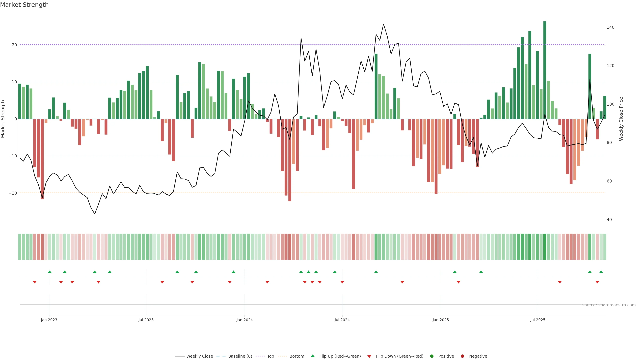
Task: Click the Jul 2025 x-axis label
Action: [538, 320]
